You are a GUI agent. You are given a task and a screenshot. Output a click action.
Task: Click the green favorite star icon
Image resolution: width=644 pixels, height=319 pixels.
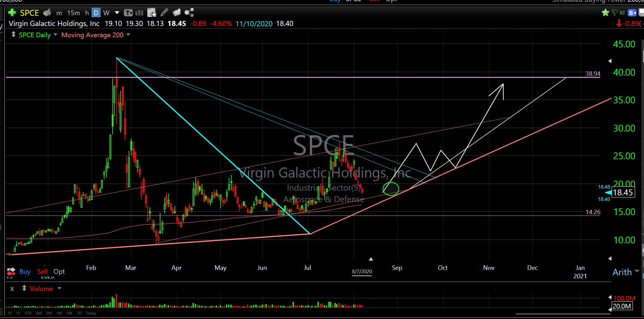click(x=605, y=13)
